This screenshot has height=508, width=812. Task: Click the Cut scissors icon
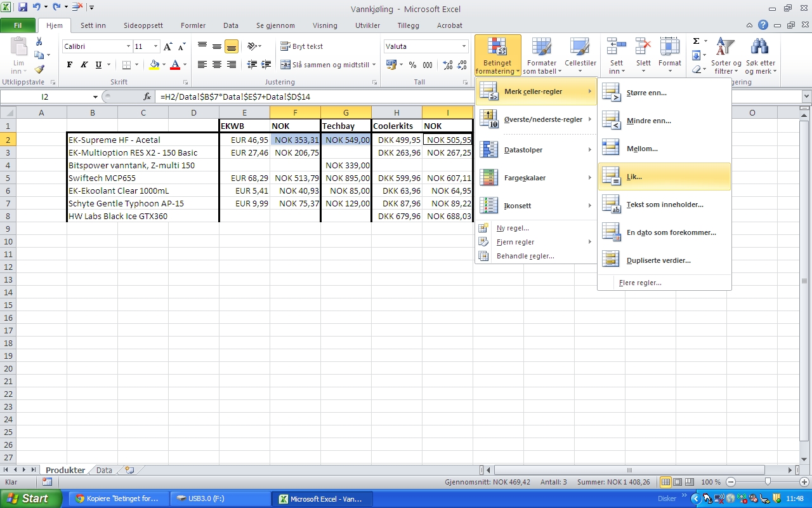click(x=39, y=42)
